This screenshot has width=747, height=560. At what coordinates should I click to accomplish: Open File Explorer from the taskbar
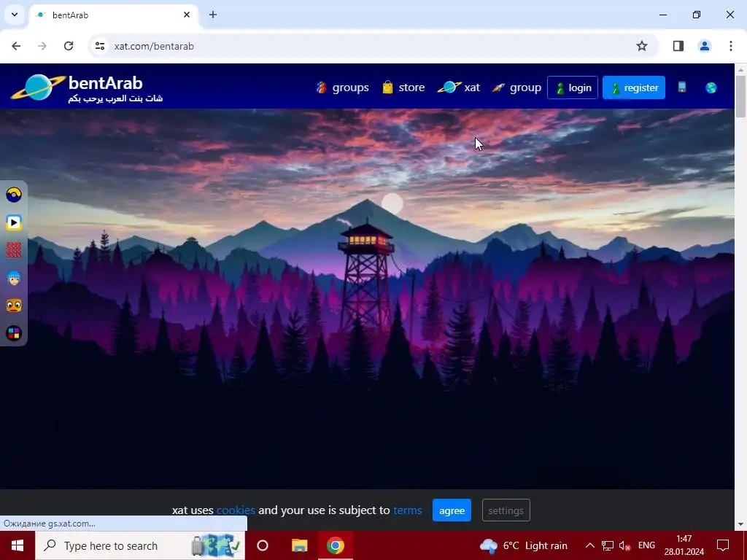tap(299, 545)
